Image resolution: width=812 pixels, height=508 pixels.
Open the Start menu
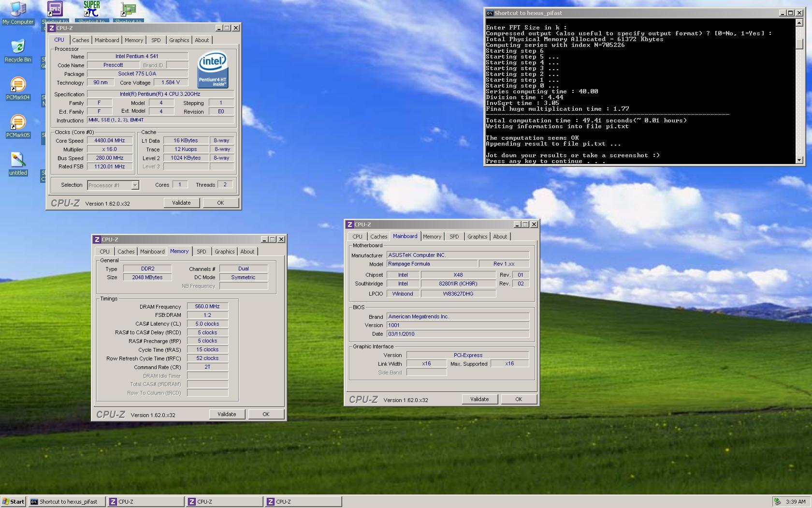[x=13, y=502]
